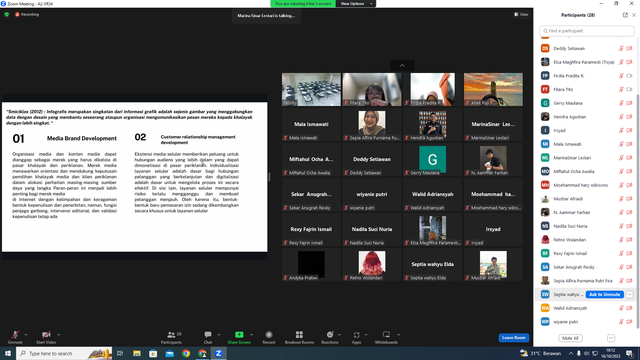Open the Mail app from the taskbar

[x=170, y=353]
